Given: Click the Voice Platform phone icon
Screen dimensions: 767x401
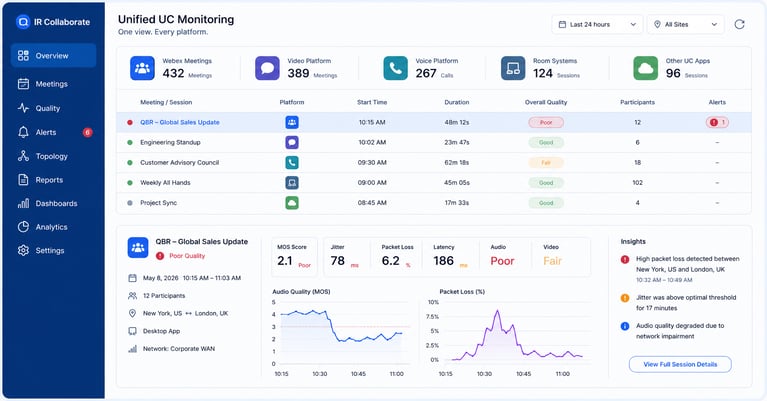Looking at the screenshot, I should click(x=395, y=68).
